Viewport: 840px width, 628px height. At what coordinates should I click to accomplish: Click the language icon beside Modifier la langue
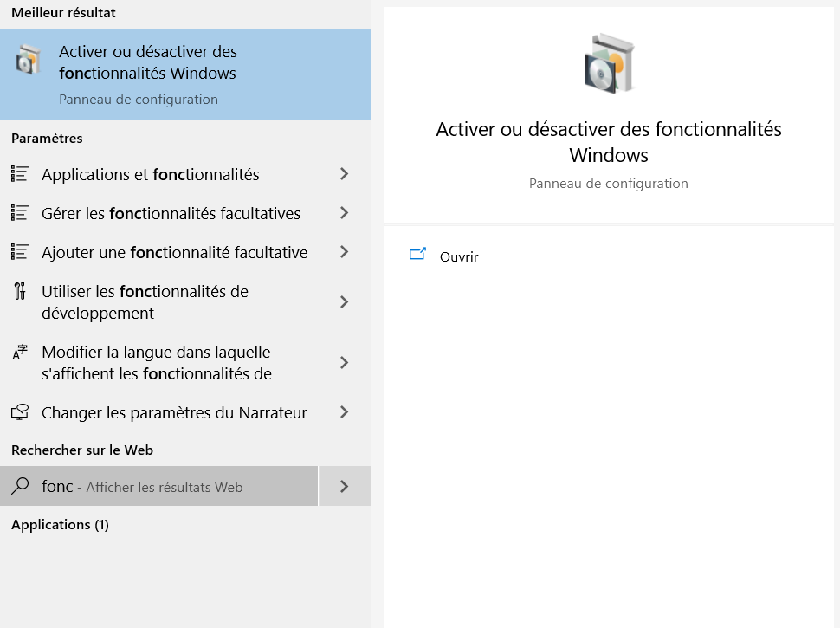(20, 352)
